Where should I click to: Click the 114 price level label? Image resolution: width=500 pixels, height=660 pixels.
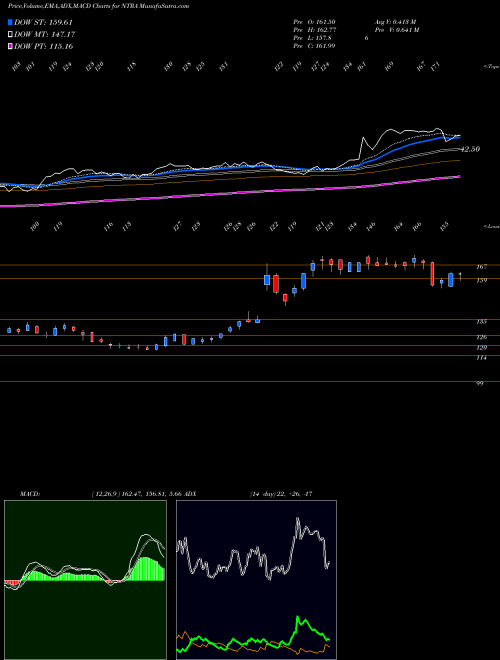482,358
